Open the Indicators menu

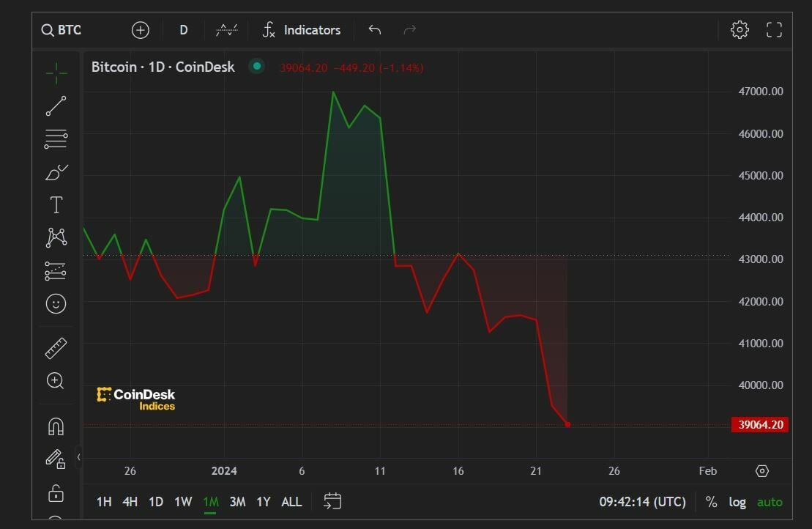coord(302,30)
